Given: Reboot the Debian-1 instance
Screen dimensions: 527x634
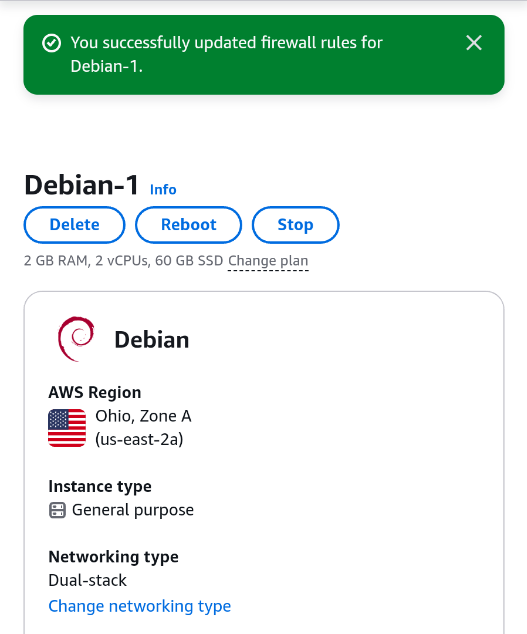Looking at the screenshot, I should coord(188,225).
